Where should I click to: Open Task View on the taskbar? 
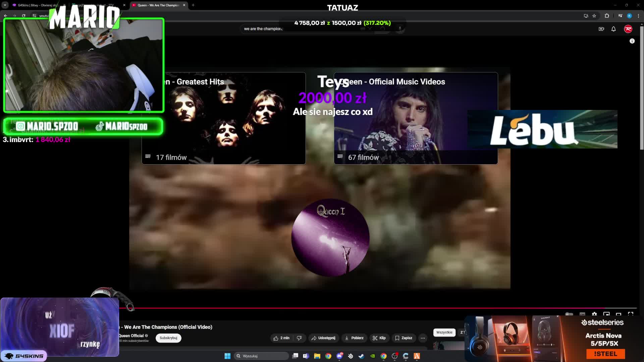click(x=295, y=356)
